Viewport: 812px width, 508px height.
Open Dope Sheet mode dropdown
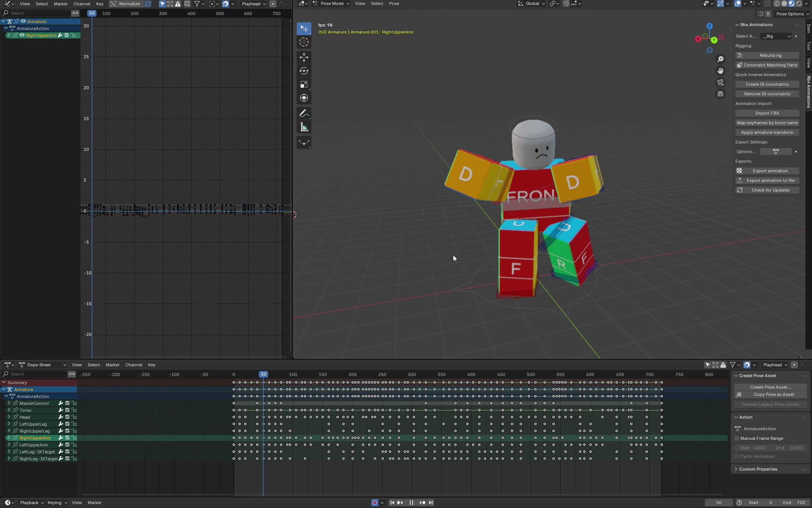click(x=43, y=365)
